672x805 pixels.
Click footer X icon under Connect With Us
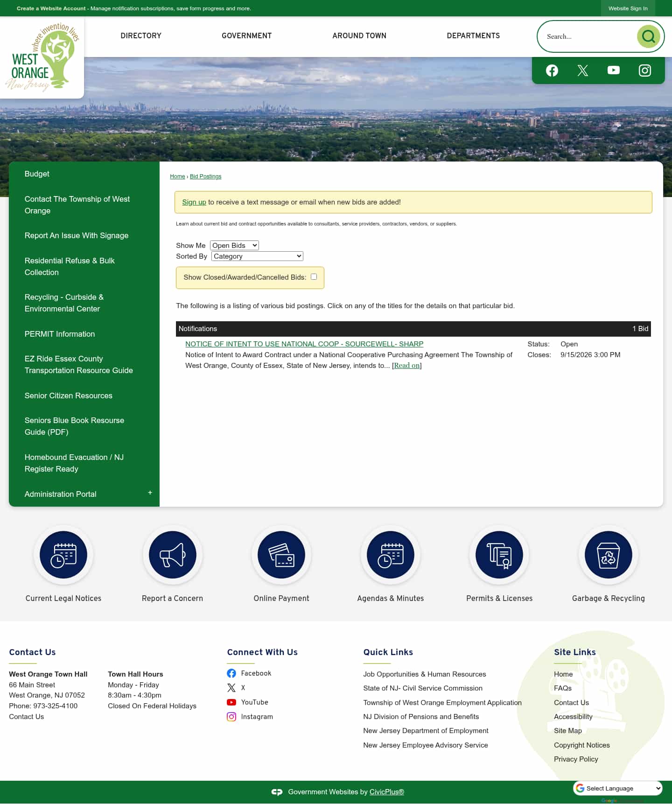tap(231, 688)
